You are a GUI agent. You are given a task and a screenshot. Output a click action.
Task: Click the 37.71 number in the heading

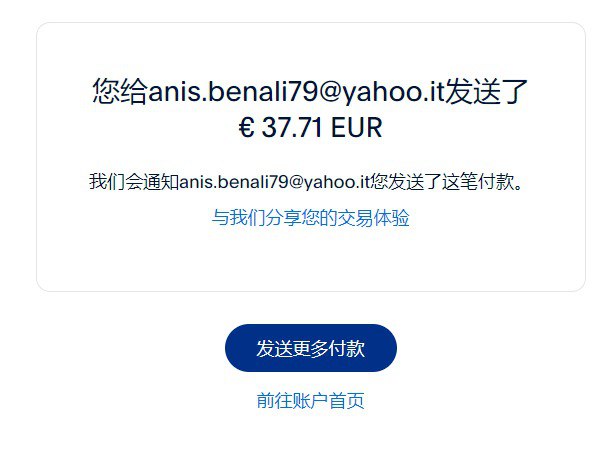(292, 128)
